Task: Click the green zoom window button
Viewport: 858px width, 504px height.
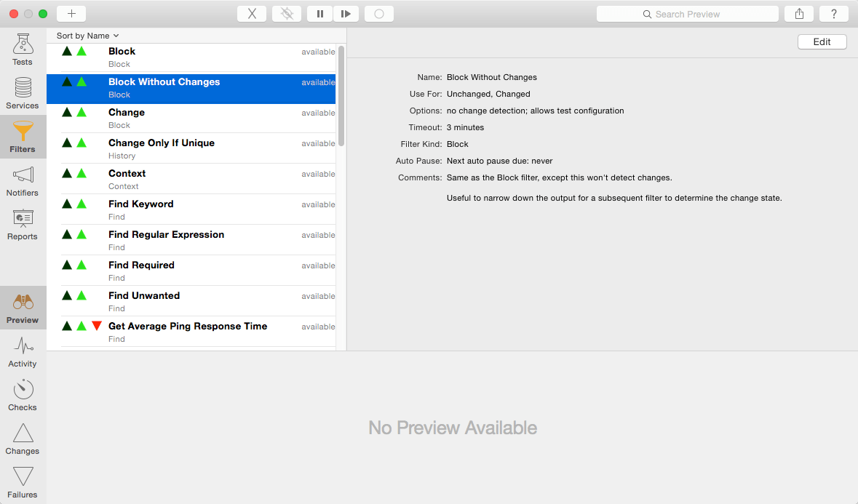Action: click(x=43, y=14)
